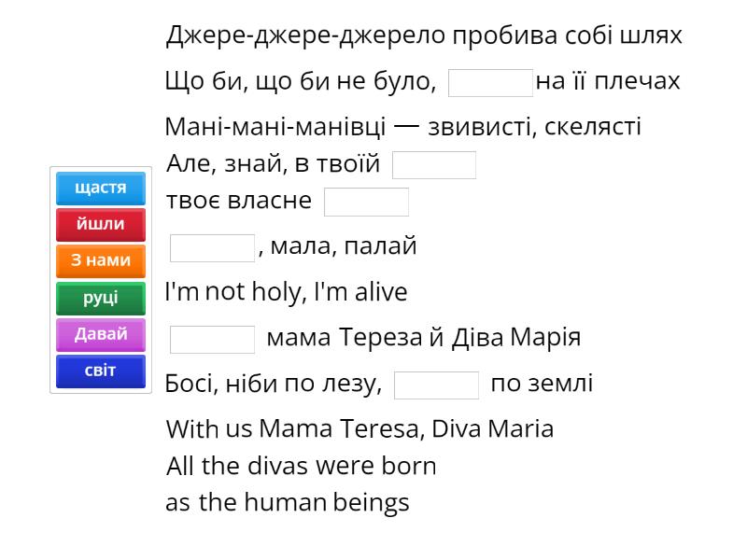Image resolution: width=747 pixels, height=560 pixels.
Task: Click the text 'I'm not holy, I'm alive'
Action: (x=286, y=293)
